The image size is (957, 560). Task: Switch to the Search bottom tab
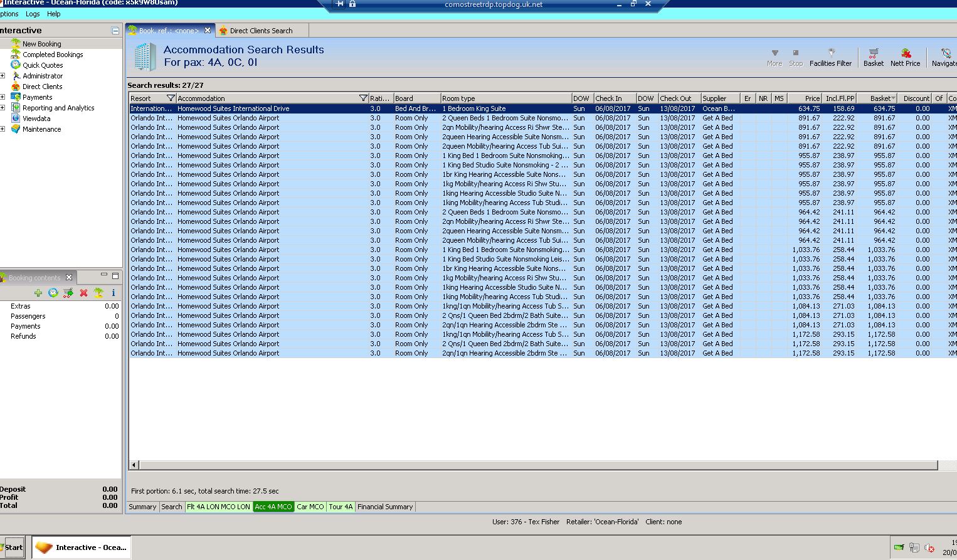pos(171,507)
